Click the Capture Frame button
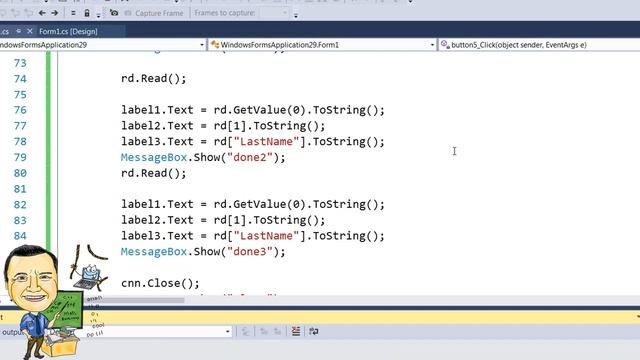Screen dimensions: 640x360 coord(154,13)
